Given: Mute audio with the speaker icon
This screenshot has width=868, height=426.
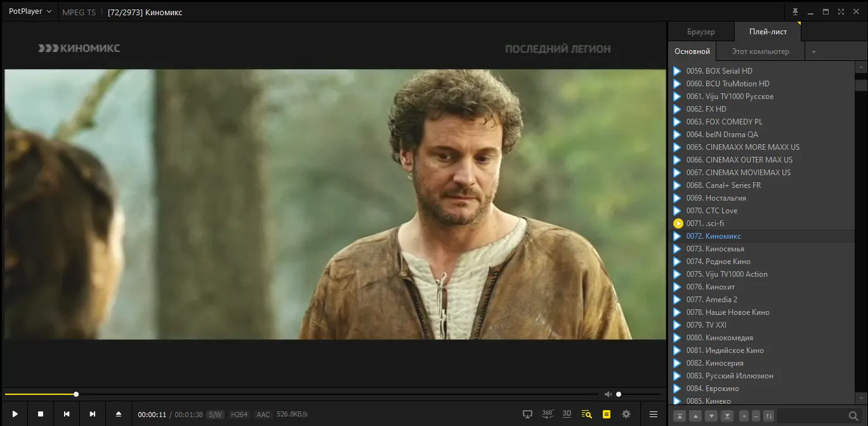Looking at the screenshot, I should [x=608, y=394].
